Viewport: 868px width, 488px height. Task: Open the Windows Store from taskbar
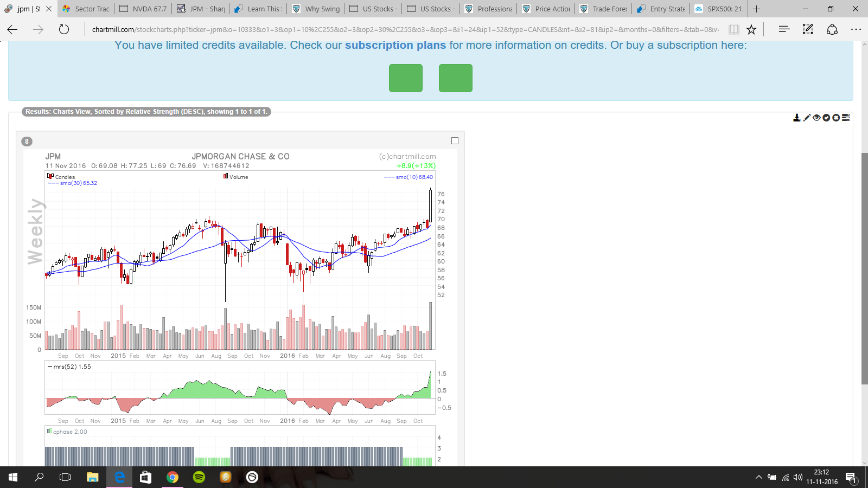[145, 477]
